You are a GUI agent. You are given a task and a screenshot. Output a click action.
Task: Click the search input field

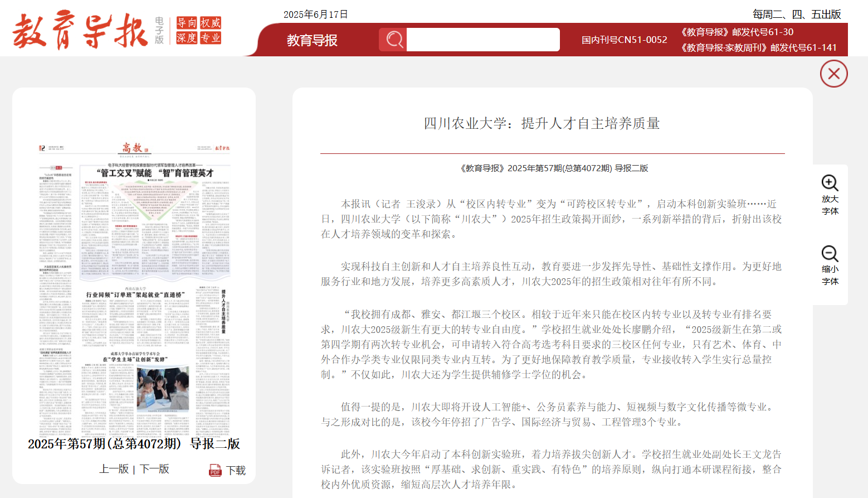pos(483,40)
